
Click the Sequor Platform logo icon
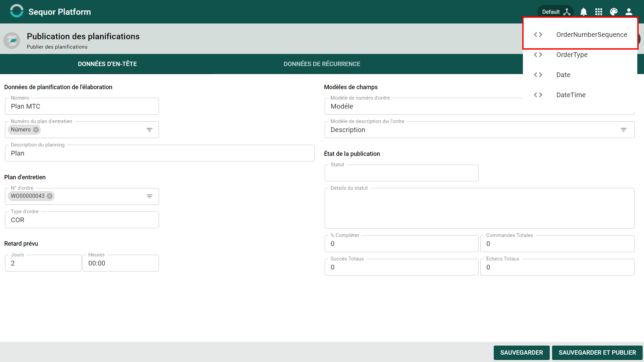point(16,11)
